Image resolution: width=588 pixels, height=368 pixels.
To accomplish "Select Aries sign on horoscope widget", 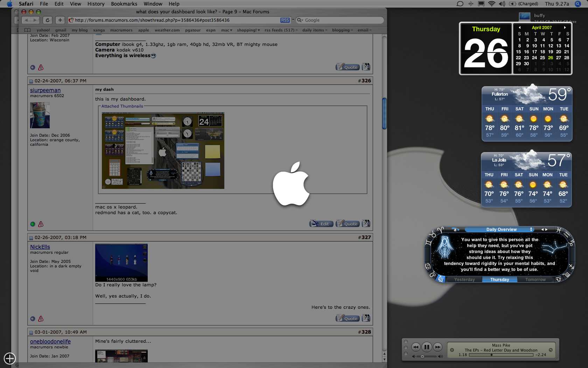I will [x=440, y=230].
